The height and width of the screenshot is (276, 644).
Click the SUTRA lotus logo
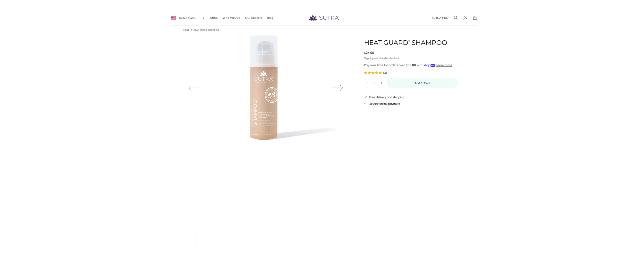324,18
